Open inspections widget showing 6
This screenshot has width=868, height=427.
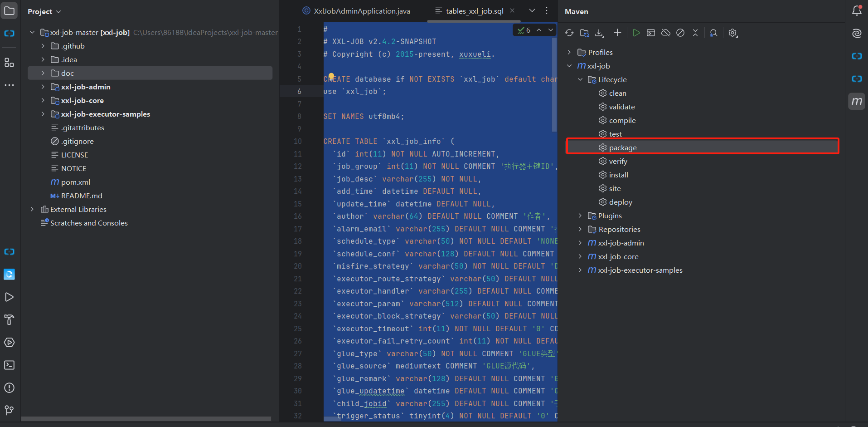tap(524, 30)
